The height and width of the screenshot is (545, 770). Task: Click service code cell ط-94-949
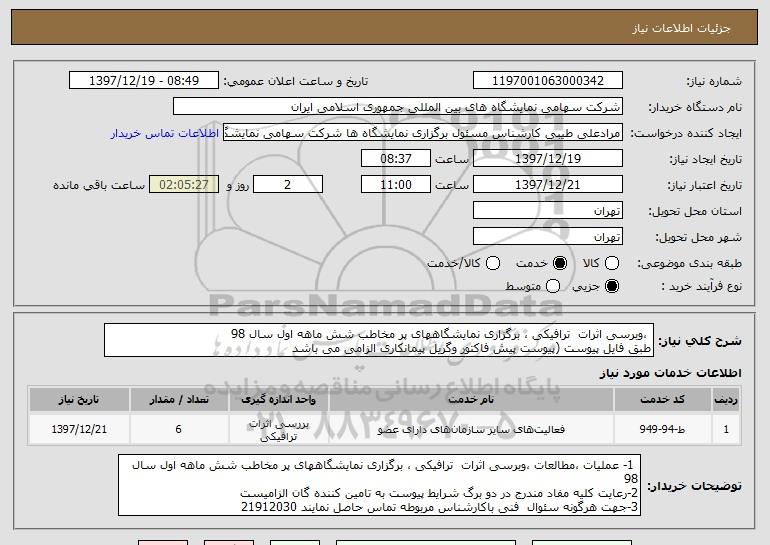coord(662,429)
